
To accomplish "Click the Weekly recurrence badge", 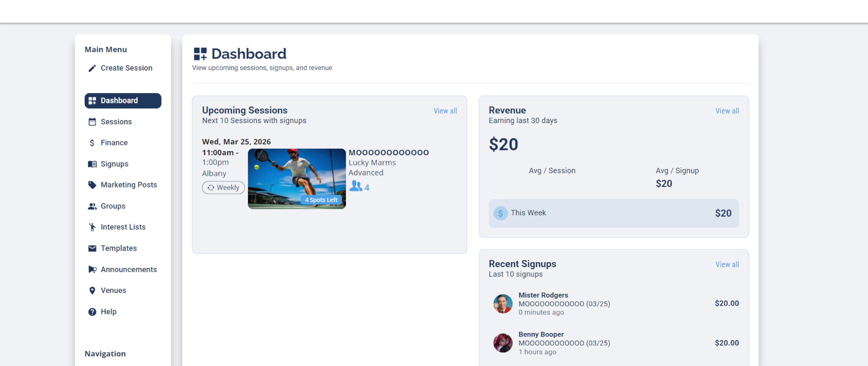I will click(x=223, y=187).
